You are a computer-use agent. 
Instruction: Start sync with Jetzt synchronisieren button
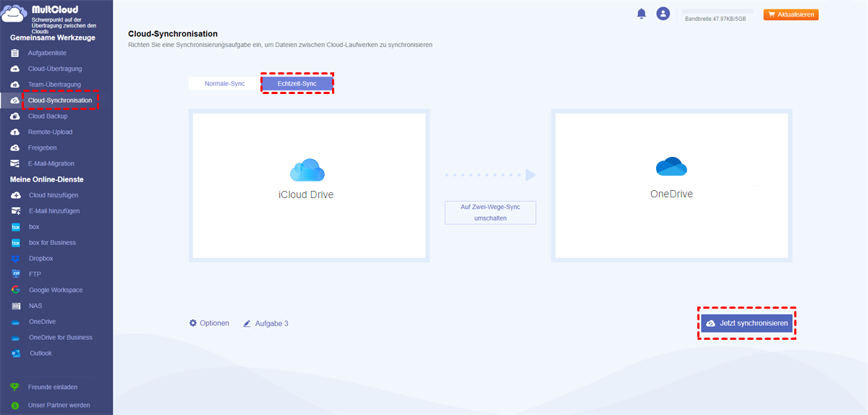coord(746,323)
